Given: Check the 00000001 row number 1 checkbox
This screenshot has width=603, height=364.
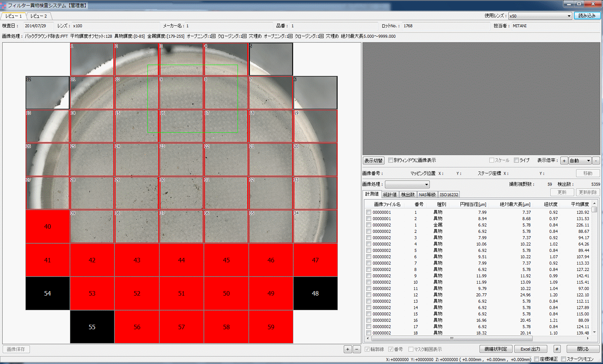Looking at the screenshot, I should coord(368,212).
